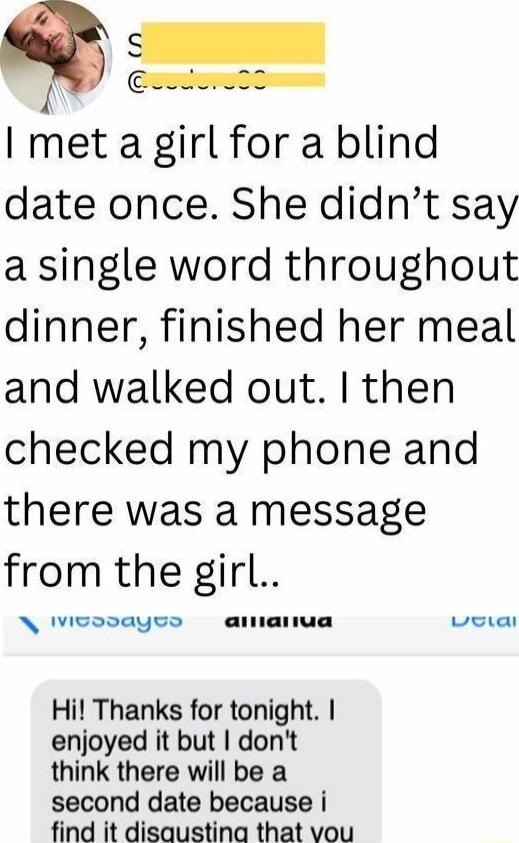Viewport: 519px width, 843px height.
Task: Click the yellow redacted display name bar
Action: point(232,43)
